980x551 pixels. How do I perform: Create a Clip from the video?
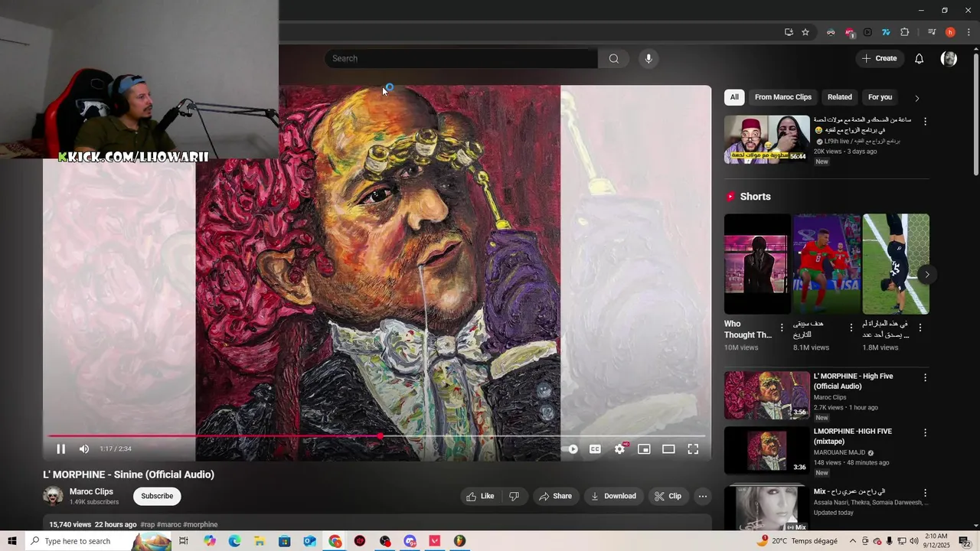pyautogui.click(x=668, y=496)
